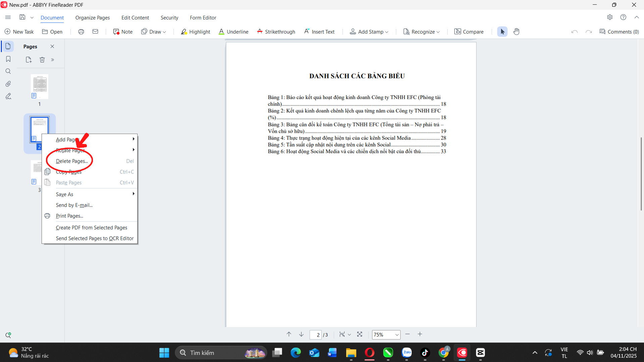Click the delete page trash icon
Screen dimensions: 644x362
[42, 60]
